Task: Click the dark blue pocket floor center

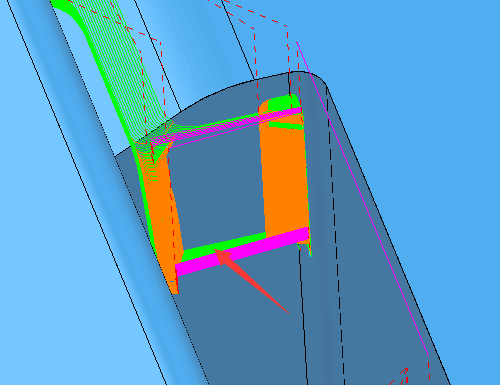Action: coord(217,187)
